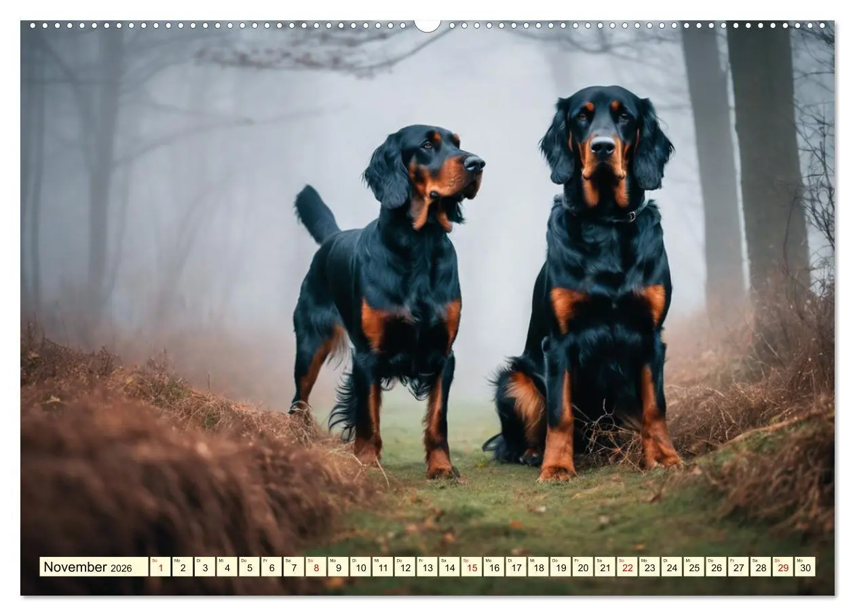Viewport: 855px width, 616px height.
Task: Select date 26 in the calendar strip
Action: click(716, 567)
